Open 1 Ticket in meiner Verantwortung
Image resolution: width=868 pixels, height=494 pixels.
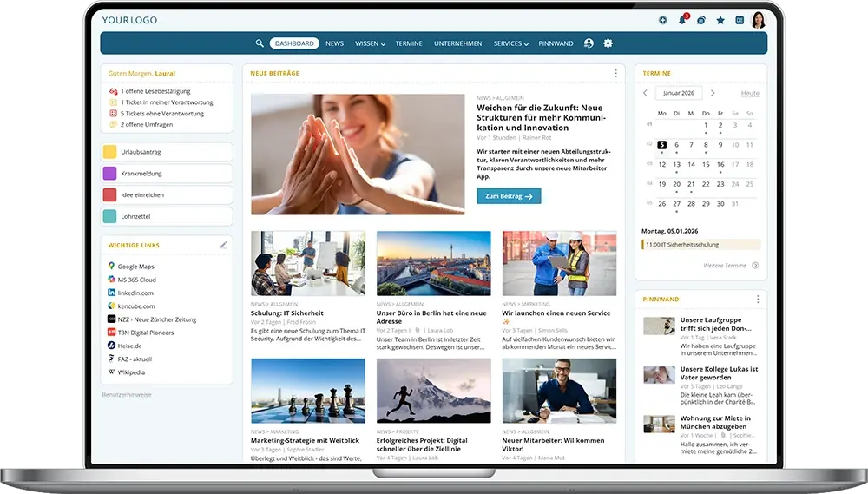(167, 102)
